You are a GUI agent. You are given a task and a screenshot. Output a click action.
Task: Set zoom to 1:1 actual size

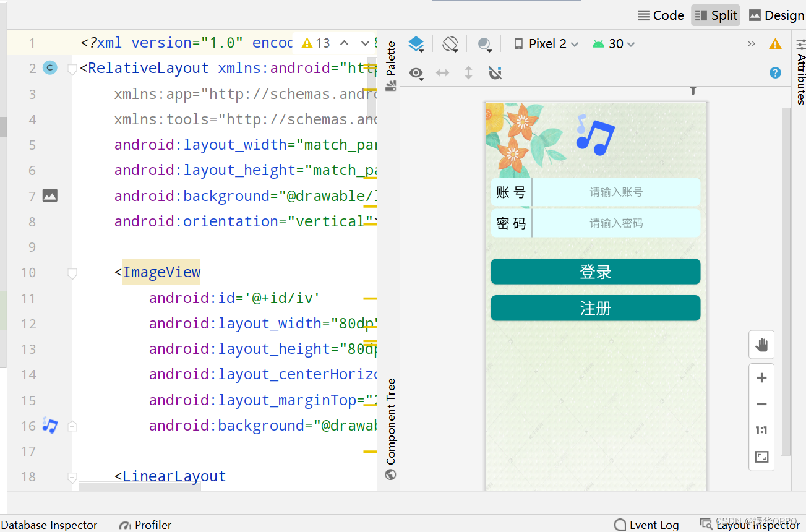[x=761, y=431]
